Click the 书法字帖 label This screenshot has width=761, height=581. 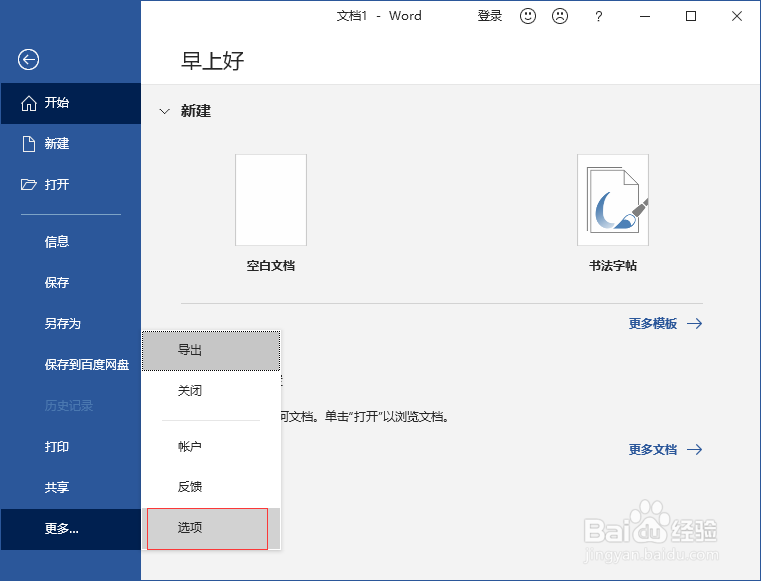click(x=612, y=266)
